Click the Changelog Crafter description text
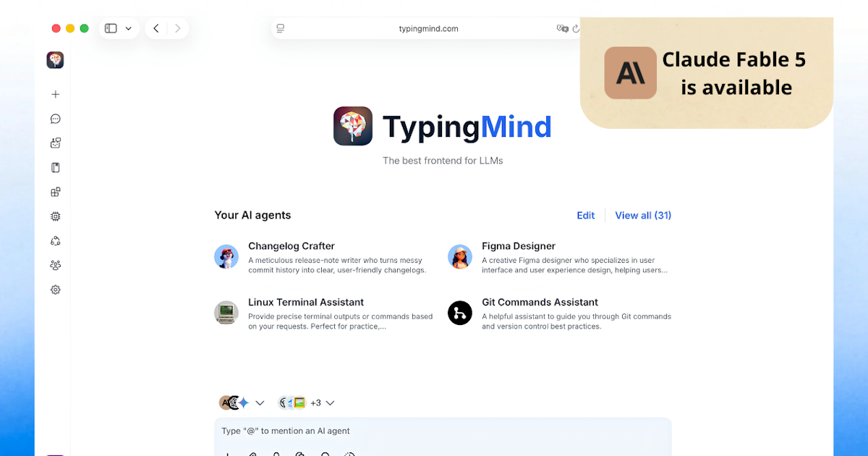The height and width of the screenshot is (456, 868). click(337, 265)
